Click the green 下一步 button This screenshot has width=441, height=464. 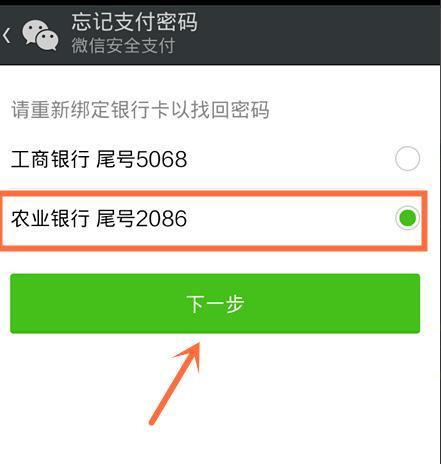215,303
